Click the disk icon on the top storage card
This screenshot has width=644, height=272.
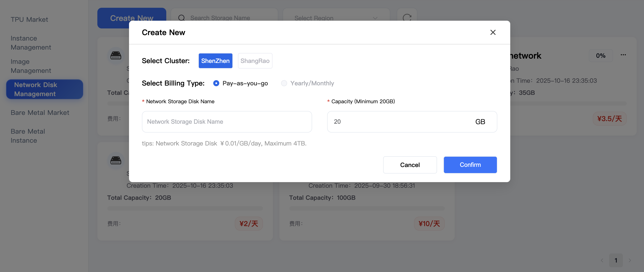(115, 56)
